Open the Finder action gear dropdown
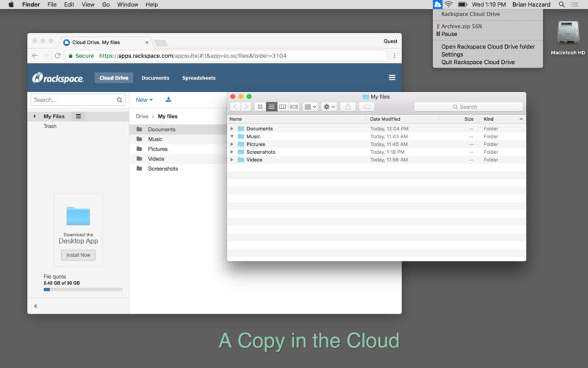The image size is (588, 368). pyautogui.click(x=329, y=107)
